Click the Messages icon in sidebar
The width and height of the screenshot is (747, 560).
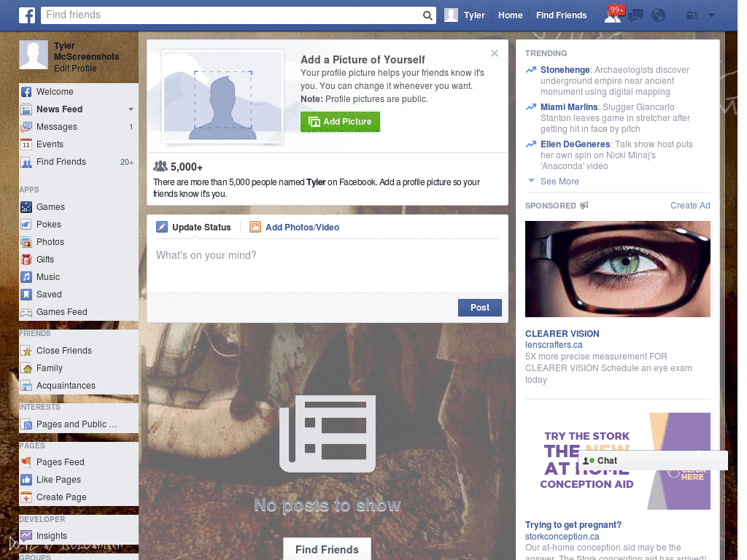[x=26, y=127]
